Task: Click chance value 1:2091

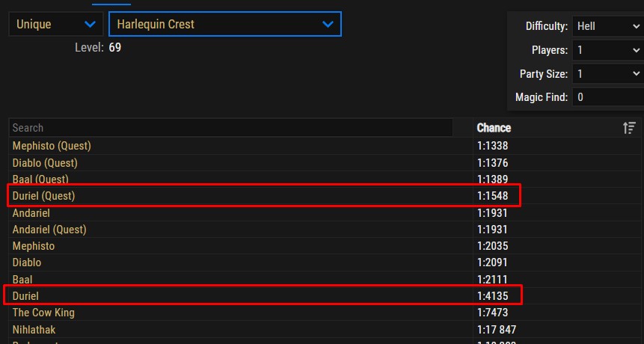Action: coord(492,262)
